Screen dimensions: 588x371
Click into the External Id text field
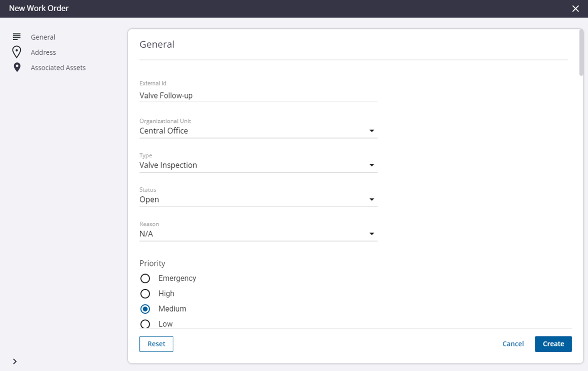tap(258, 95)
